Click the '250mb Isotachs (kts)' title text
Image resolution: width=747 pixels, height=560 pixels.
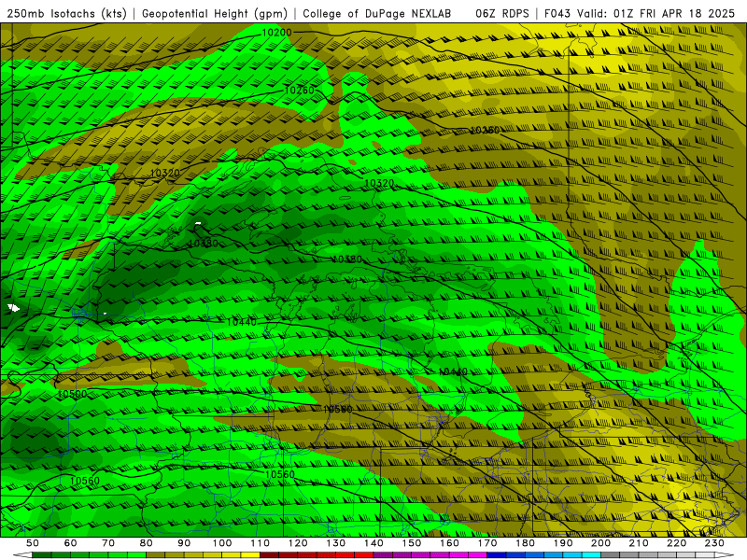(x=66, y=14)
